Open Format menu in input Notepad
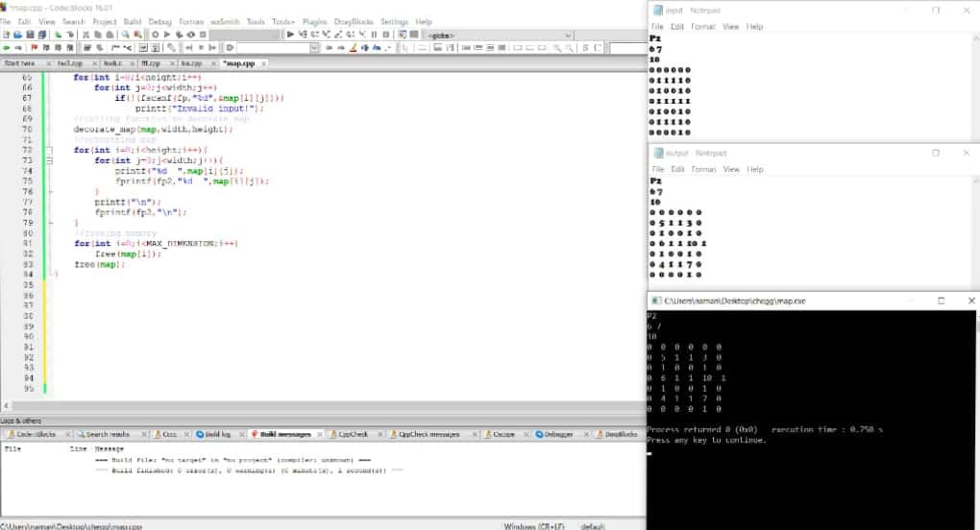Viewport: 980px width, 530px height. [x=703, y=27]
